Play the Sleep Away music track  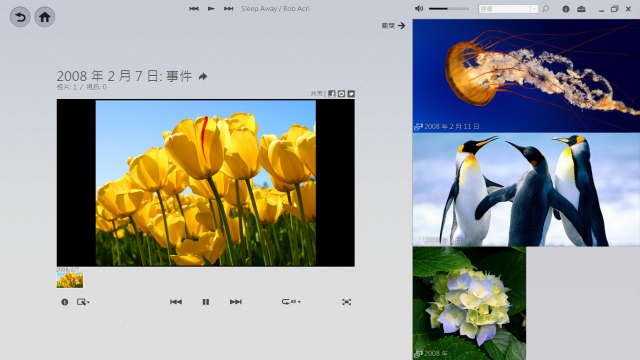211,8
